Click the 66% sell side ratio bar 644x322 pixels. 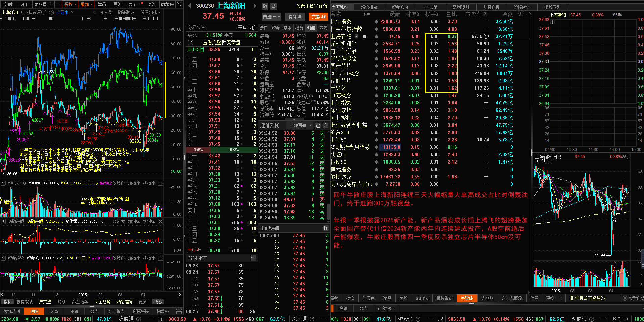(x=234, y=150)
